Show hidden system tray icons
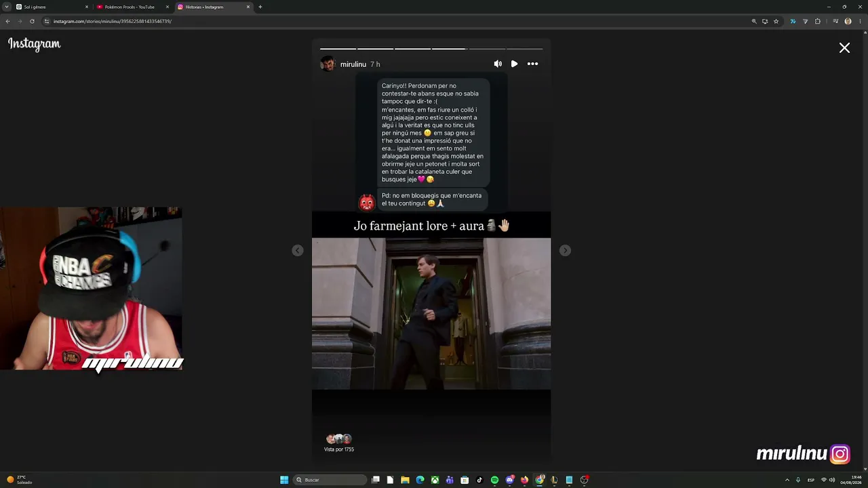Image resolution: width=868 pixels, height=488 pixels. click(787, 480)
